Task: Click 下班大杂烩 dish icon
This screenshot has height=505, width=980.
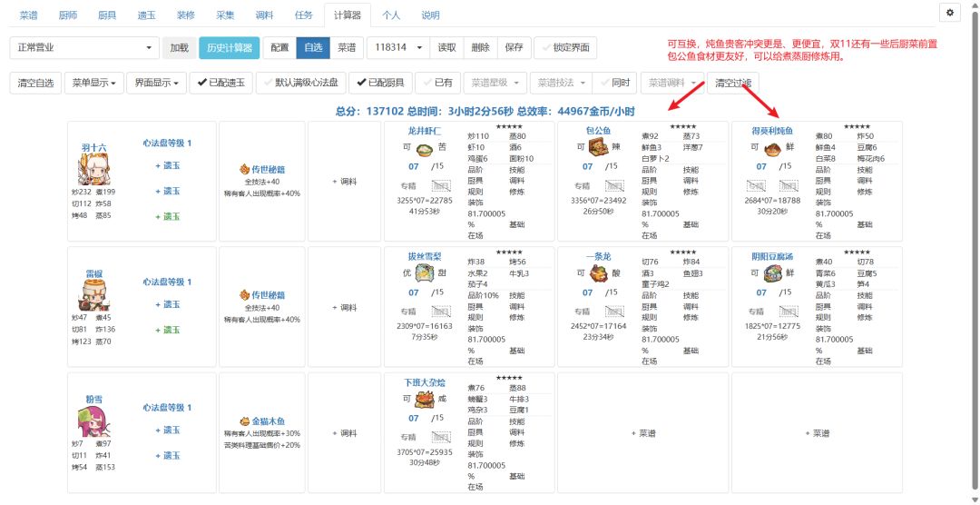Action: (425, 401)
